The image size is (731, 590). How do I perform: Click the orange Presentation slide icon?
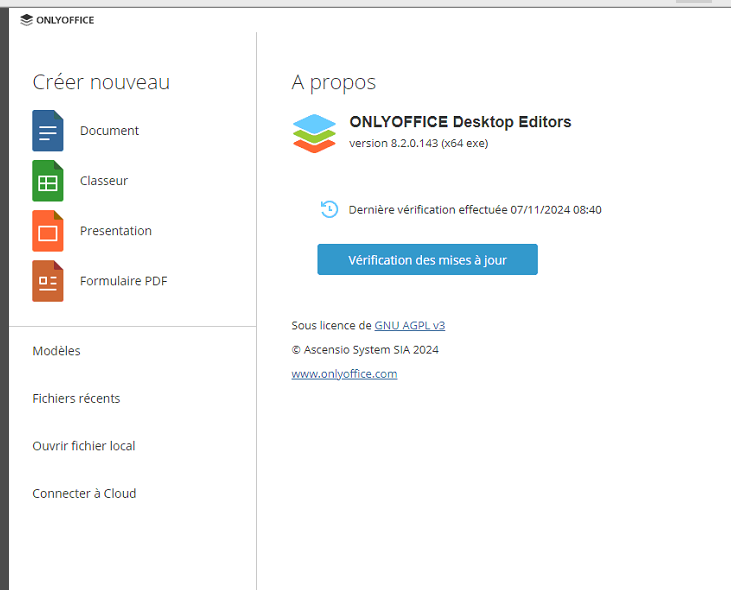tap(48, 231)
